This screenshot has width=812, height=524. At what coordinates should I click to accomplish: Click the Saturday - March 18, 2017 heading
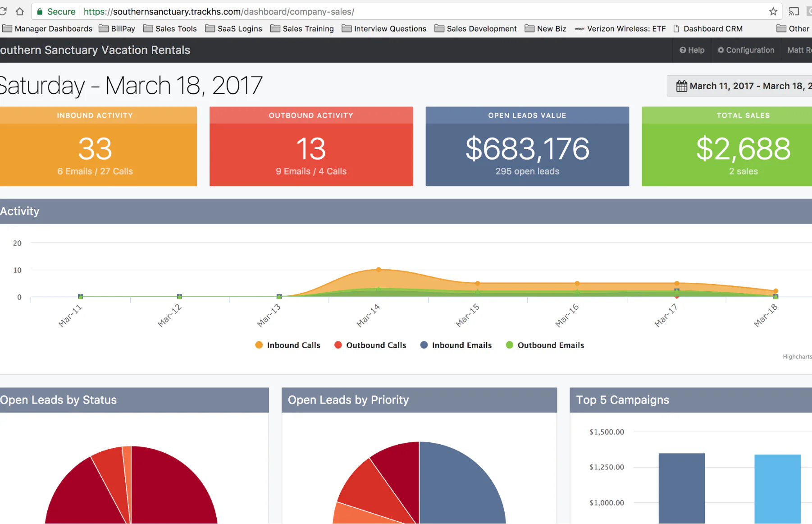coord(131,86)
